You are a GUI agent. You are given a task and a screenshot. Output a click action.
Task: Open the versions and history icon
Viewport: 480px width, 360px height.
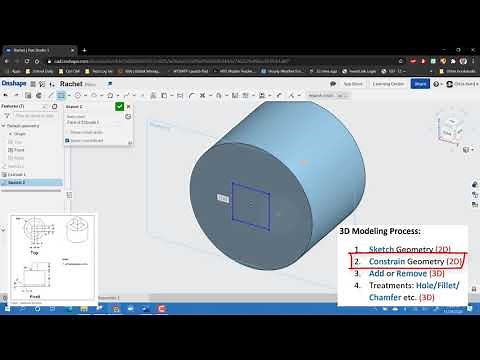(42, 84)
